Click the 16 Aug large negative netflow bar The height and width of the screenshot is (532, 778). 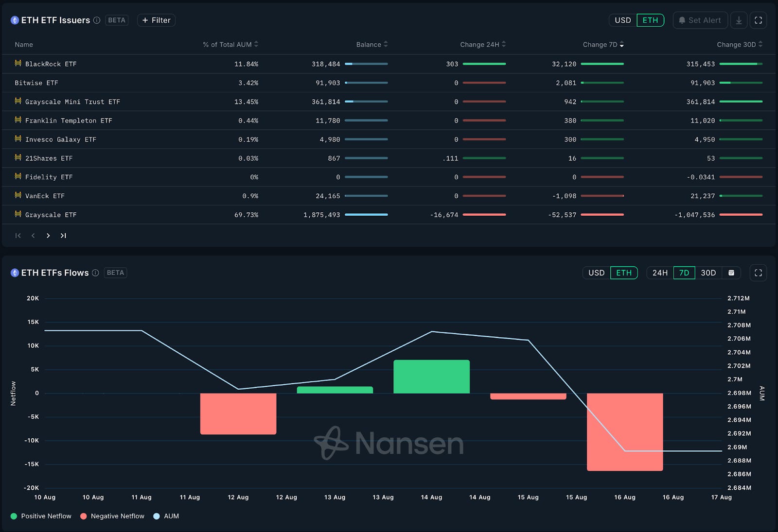click(625, 432)
